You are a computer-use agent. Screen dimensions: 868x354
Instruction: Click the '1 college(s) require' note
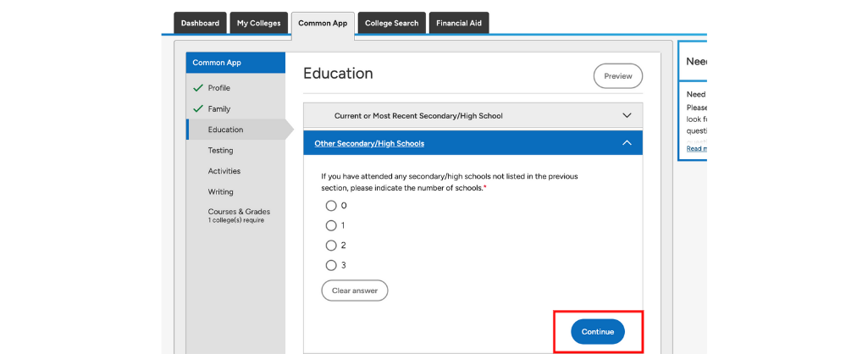point(235,220)
